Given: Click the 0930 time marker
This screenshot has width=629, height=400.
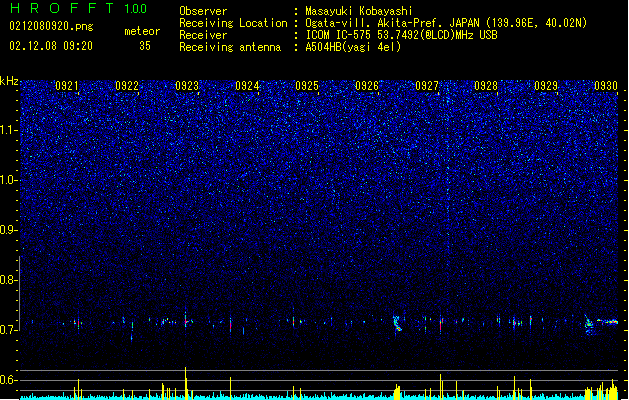Looking at the screenshot, I should coord(606,86).
